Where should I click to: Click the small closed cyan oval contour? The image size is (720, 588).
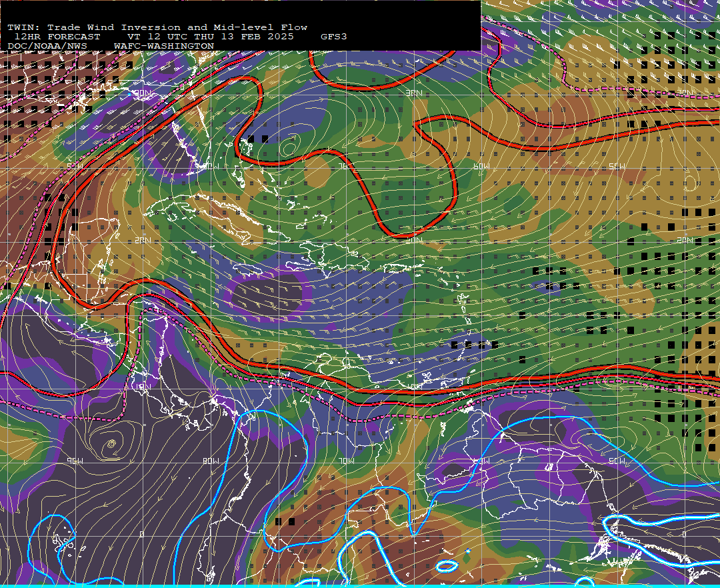pyautogui.click(x=446, y=566)
